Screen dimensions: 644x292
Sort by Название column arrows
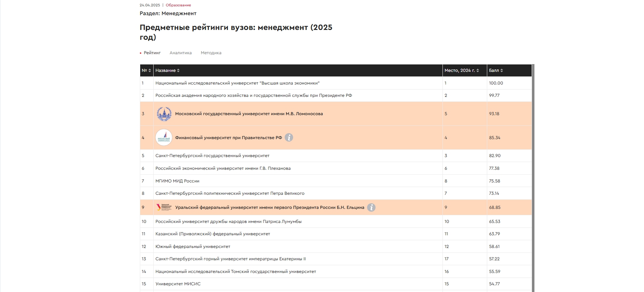tap(178, 70)
